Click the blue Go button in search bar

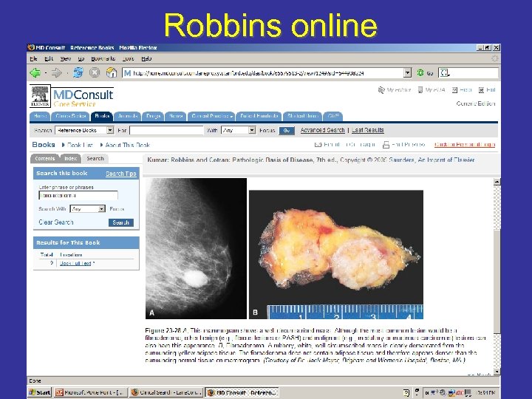point(287,131)
